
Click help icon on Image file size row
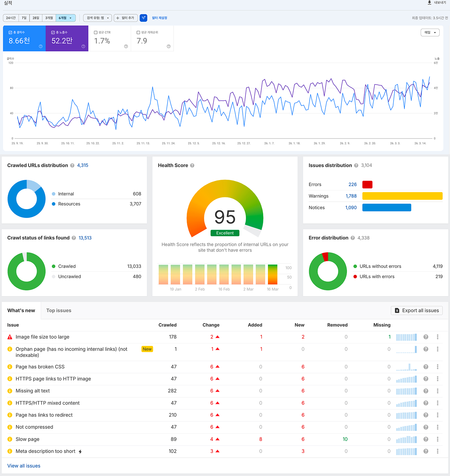pyautogui.click(x=426, y=337)
